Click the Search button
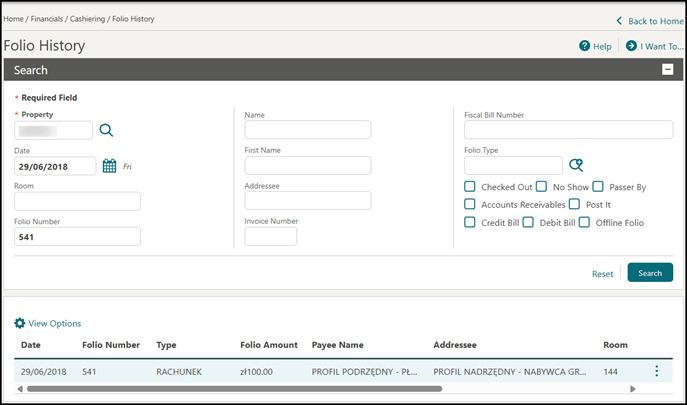The image size is (687, 405). point(650,273)
